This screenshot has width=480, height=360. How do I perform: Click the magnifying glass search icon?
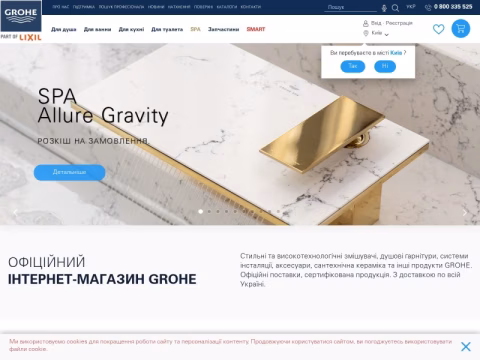point(395,8)
